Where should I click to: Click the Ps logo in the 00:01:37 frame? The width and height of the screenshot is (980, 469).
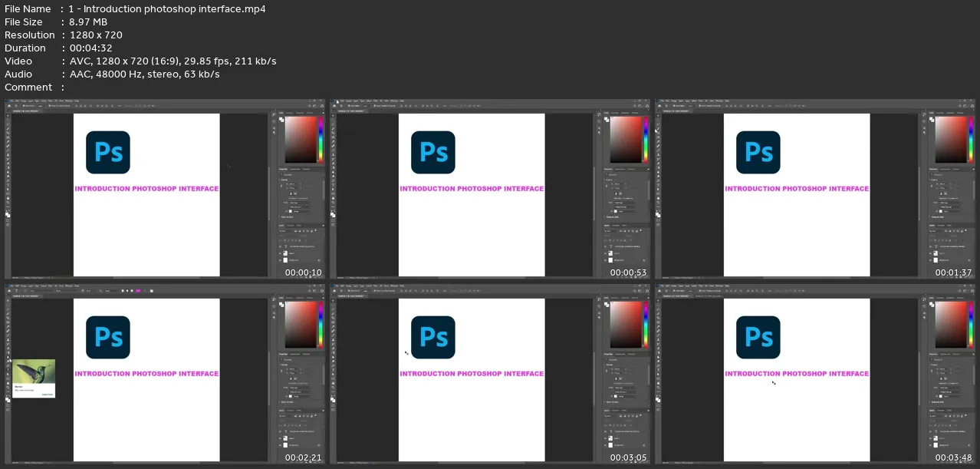pos(758,152)
